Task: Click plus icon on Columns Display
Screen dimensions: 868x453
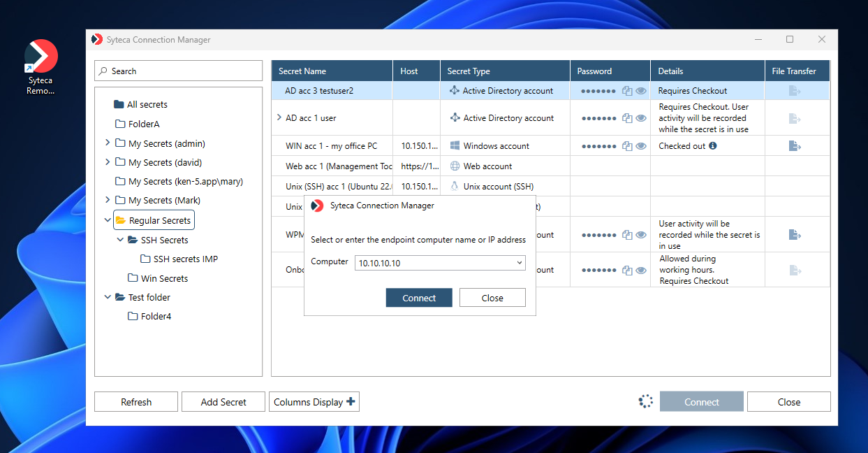Action: 351,401
